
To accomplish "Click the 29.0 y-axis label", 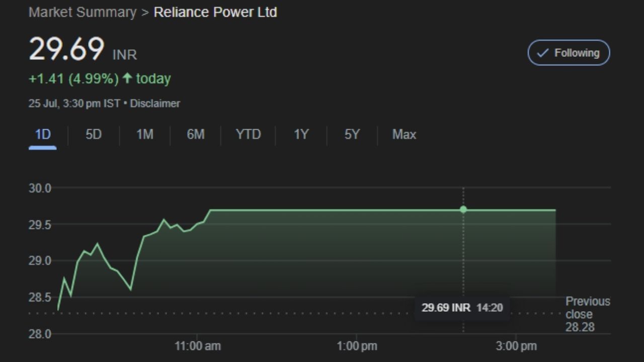I will [40, 261].
